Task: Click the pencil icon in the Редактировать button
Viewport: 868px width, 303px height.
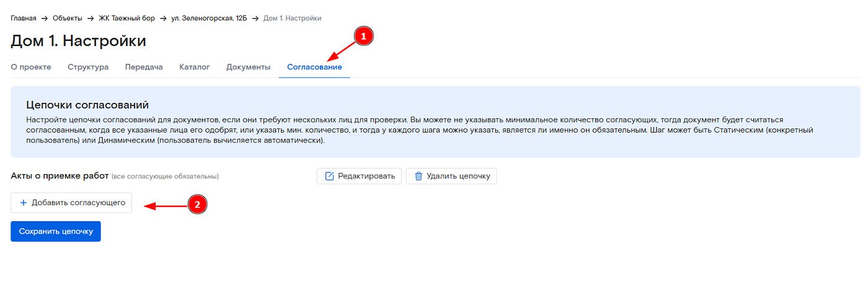Action: pyautogui.click(x=329, y=176)
